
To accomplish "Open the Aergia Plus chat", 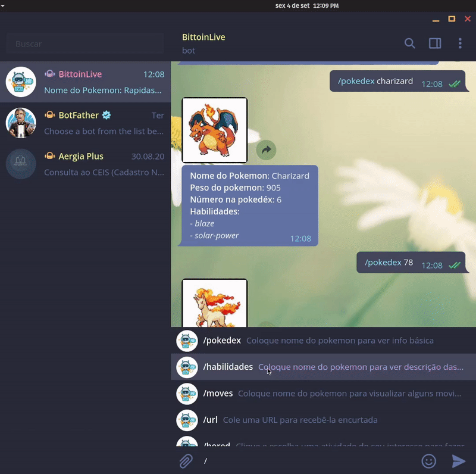I will (x=85, y=164).
